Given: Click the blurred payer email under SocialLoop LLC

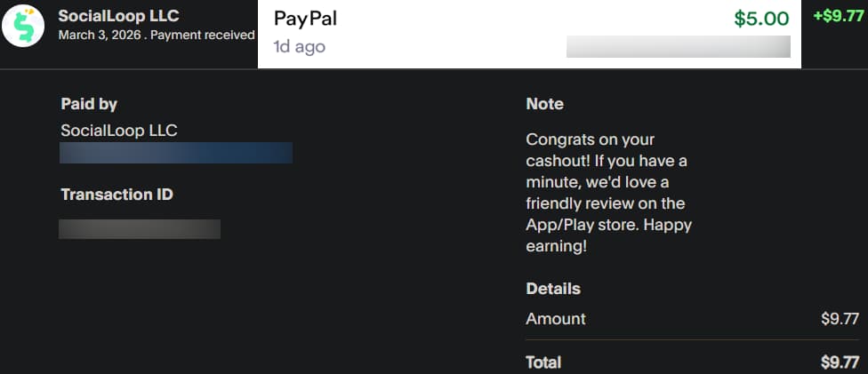Looking at the screenshot, I should 176,153.
